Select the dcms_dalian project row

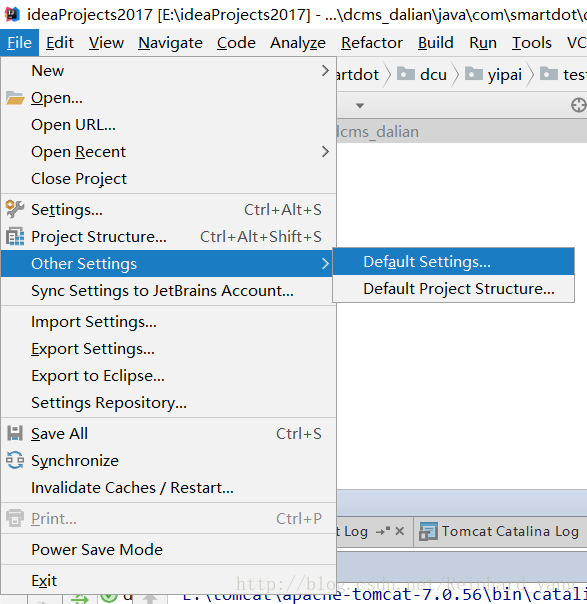(461, 132)
